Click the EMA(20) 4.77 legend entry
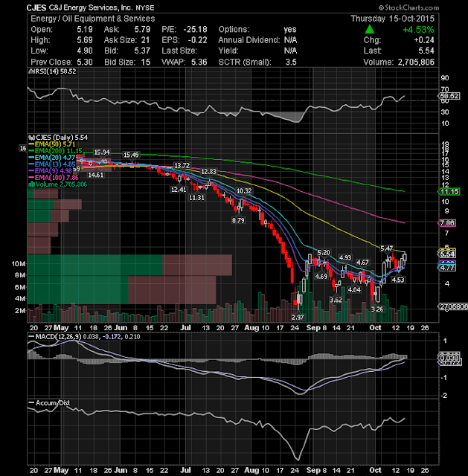The height and width of the screenshot is (476, 468). tap(55, 158)
